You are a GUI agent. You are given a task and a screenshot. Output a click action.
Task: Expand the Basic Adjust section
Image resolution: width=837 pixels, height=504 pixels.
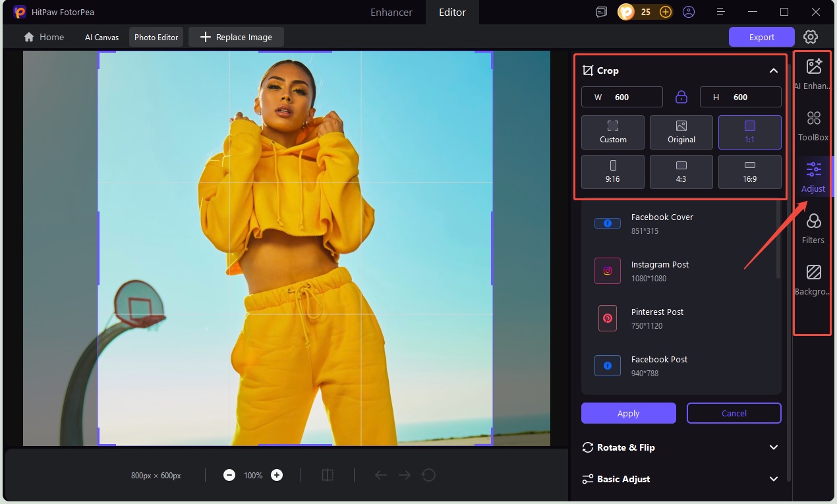pos(774,479)
